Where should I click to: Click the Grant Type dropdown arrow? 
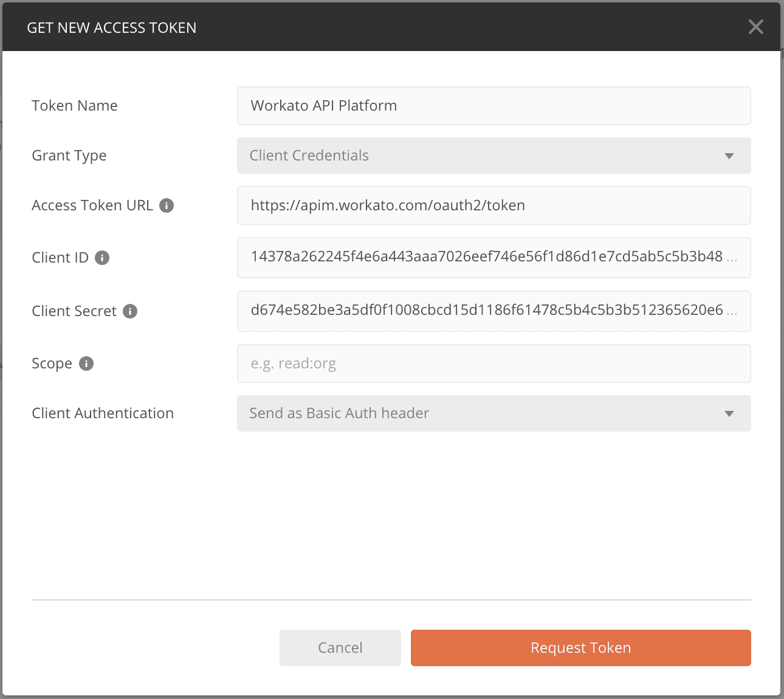(729, 156)
